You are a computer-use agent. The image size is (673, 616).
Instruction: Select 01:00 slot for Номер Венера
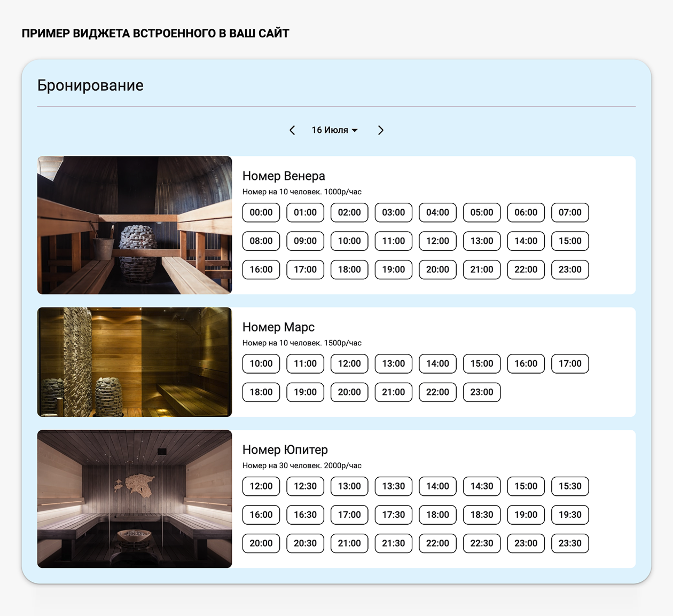306,212
